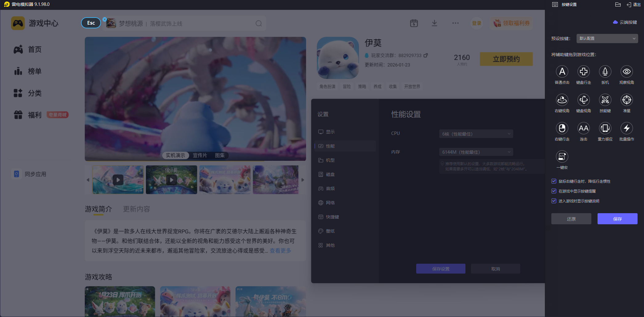Open 快捷键 settings category
Viewport: 644px width, 317px height.
click(345, 217)
